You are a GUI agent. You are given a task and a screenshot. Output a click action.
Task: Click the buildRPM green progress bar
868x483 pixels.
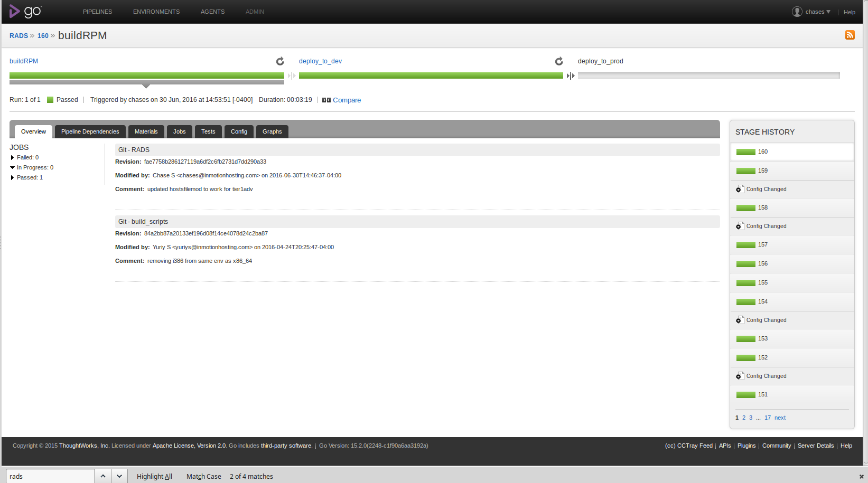point(146,75)
